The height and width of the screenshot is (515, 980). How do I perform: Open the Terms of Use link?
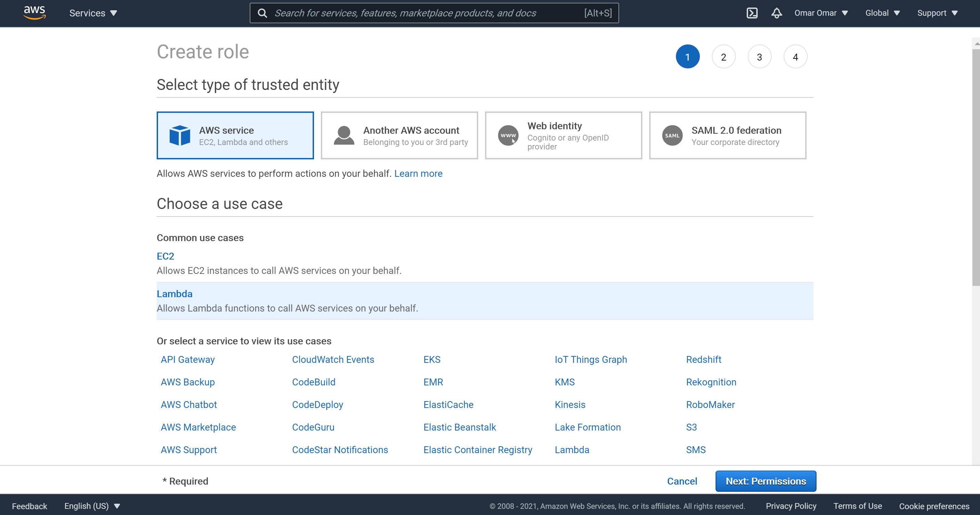pos(858,506)
